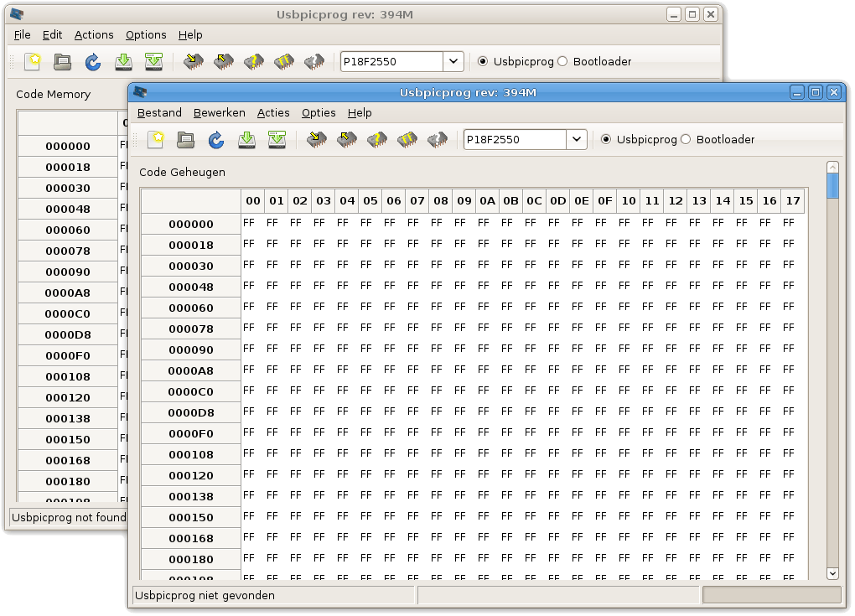Viewport: 855px width, 616px height.
Task: Open the Opties menu
Action: pos(319,113)
